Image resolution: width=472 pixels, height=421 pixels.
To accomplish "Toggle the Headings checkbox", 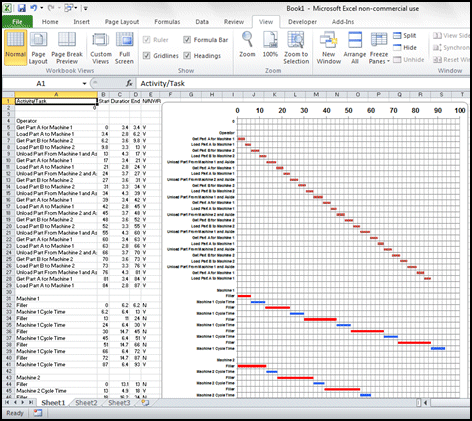I will (x=187, y=56).
